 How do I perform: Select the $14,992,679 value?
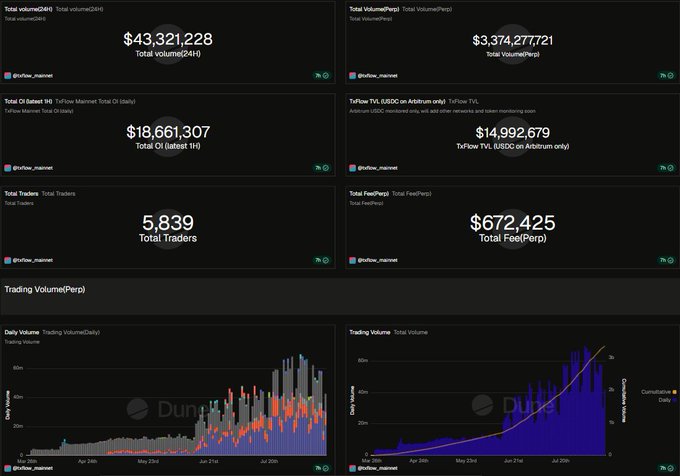point(513,133)
